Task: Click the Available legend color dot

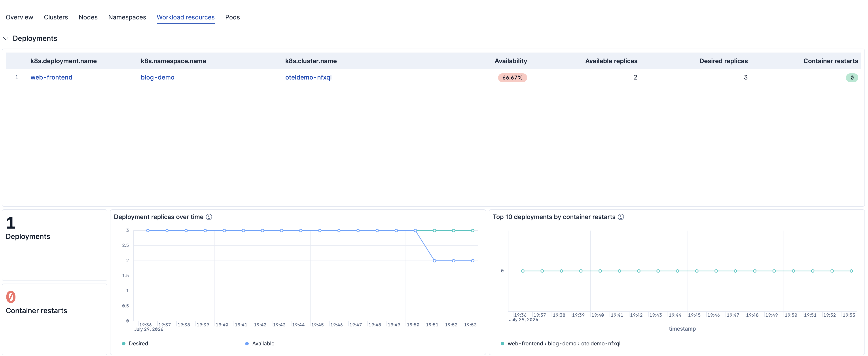Action: click(x=247, y=344)
